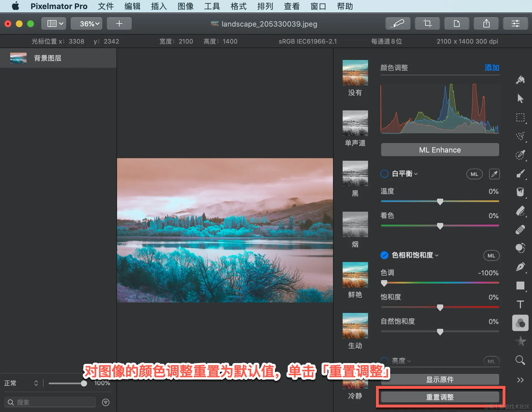
Task: Open the Crop tool in the top toolbar
Action: (x=427, y=23)
